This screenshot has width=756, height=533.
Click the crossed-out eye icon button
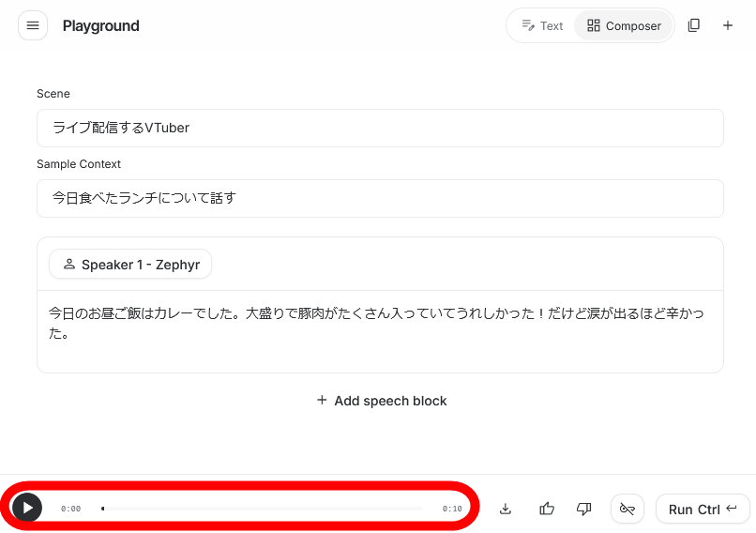point(627,509)
